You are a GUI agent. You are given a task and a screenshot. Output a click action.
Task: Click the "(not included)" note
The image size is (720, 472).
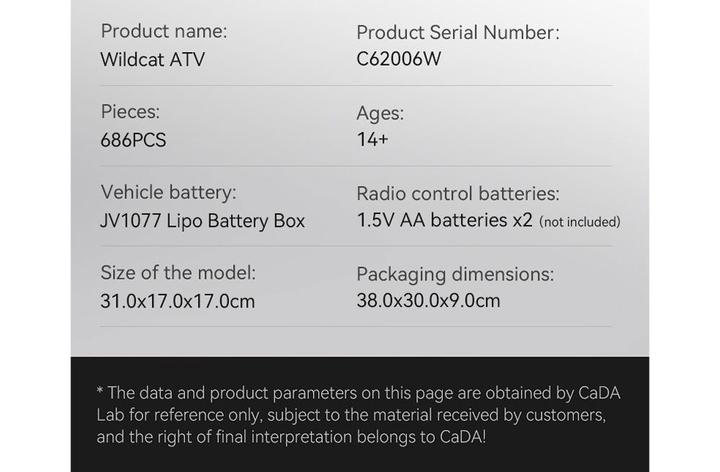579,222
